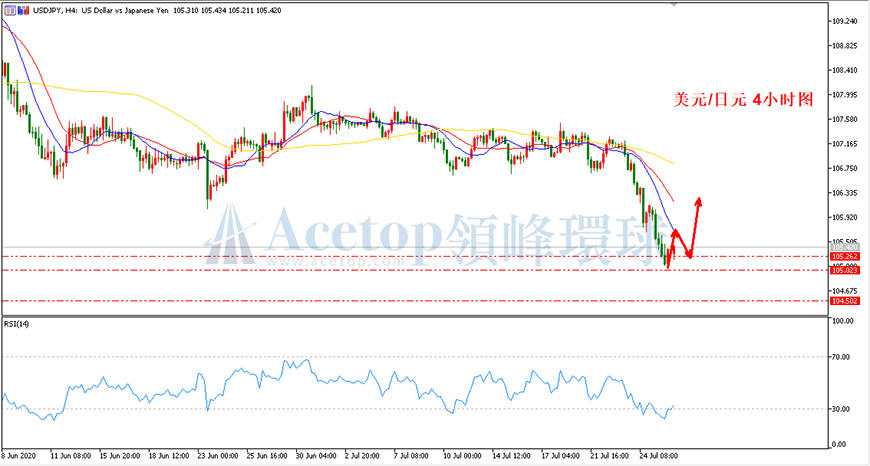Click the 15 Jun 20:00 time label
This screenshot has width=870, height=466.
120,455
